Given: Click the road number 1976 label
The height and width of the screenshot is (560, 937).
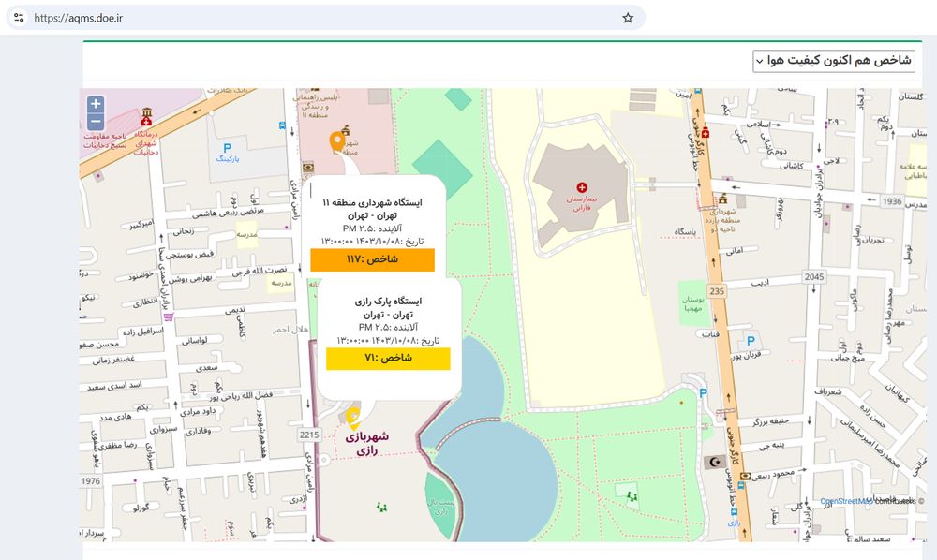Looking at the screenshot, I should coord(91,481).
